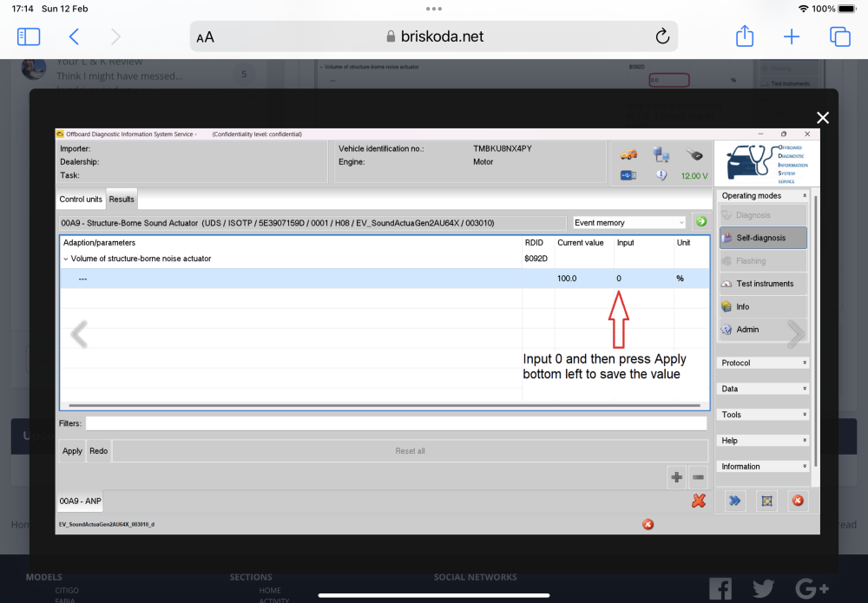
Task: Select the Self-diagnosis operating mode
Action: click(763, 238)
